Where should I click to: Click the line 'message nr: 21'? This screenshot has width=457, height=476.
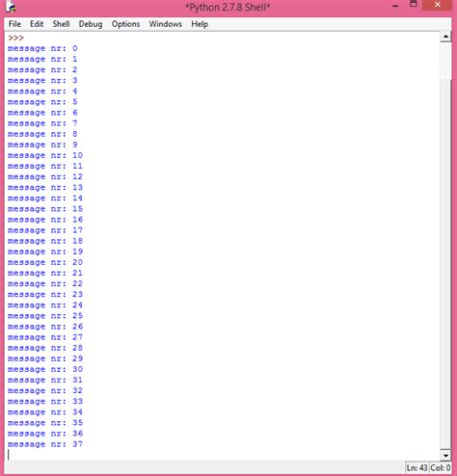click(45, 273)
